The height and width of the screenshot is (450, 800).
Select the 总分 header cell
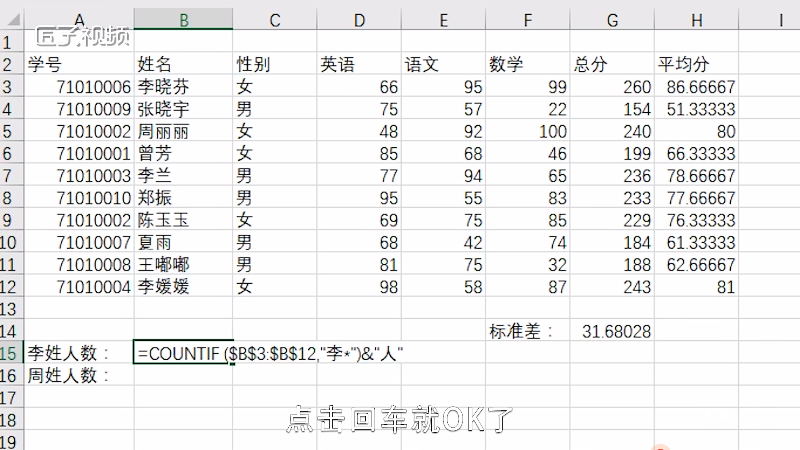[x=612, y=64]
